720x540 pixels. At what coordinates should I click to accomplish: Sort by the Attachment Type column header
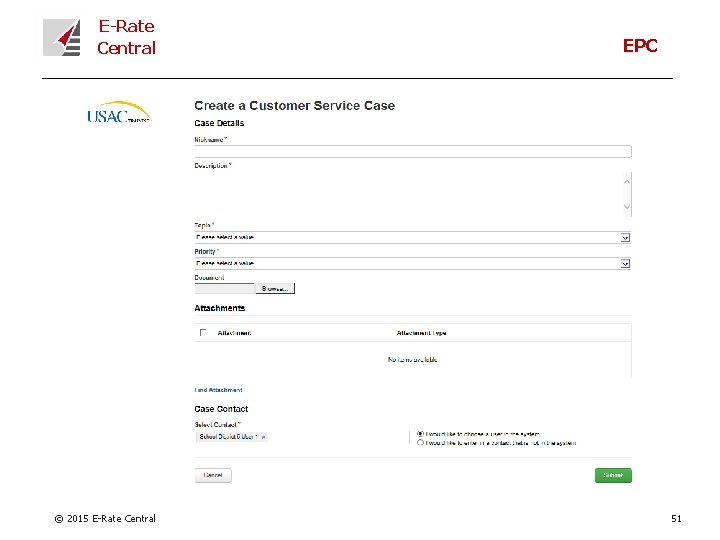point(421,333)
